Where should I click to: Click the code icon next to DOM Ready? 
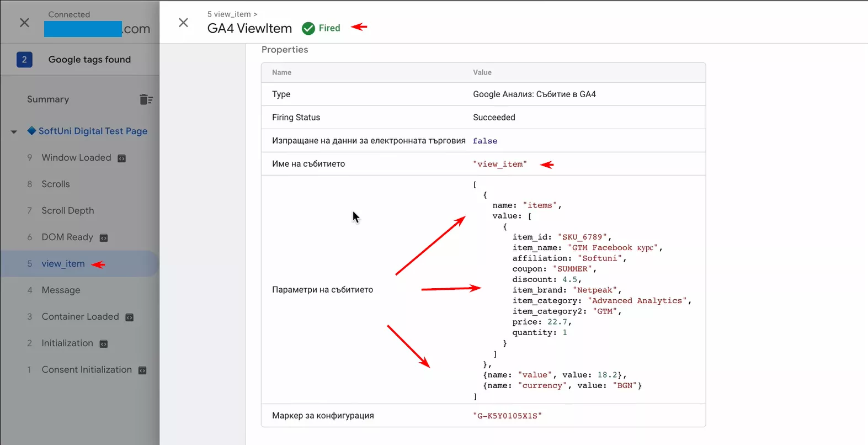(104, 238)
